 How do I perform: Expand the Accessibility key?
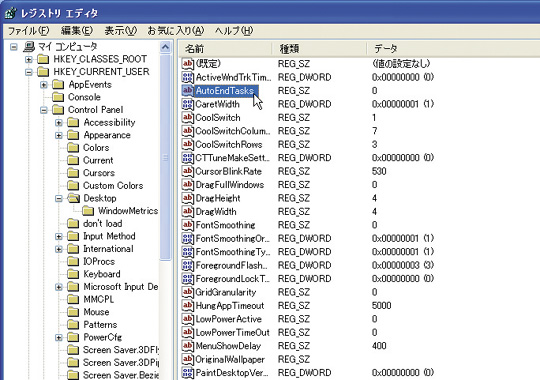[x=59, y=123]
